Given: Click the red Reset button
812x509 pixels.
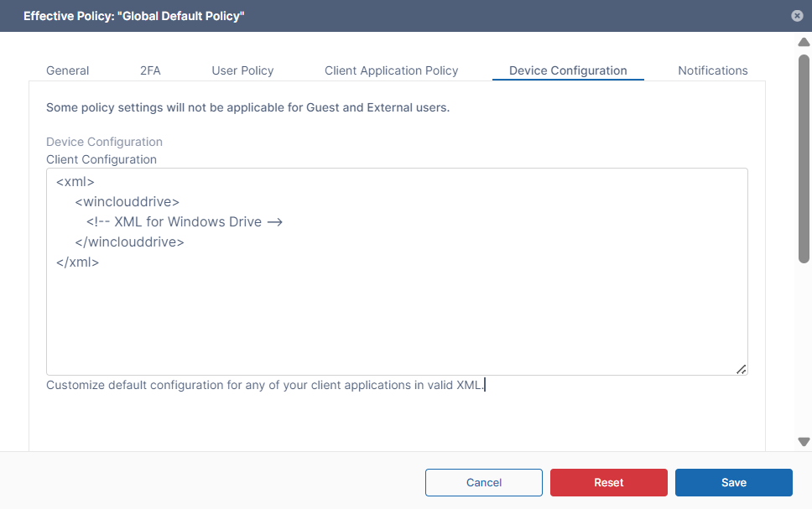Looking at the screenshot, I should [x=608, y=482].
